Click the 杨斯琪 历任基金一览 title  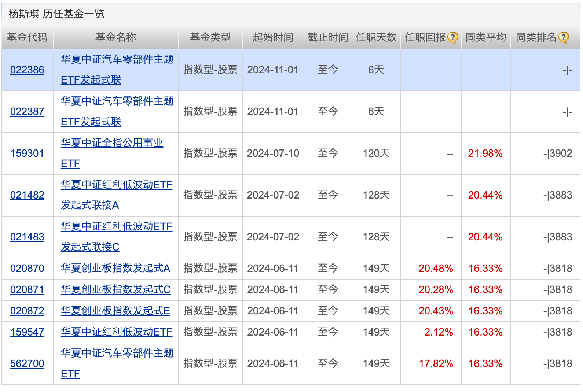pyautogui.click(x=56, y=14)
